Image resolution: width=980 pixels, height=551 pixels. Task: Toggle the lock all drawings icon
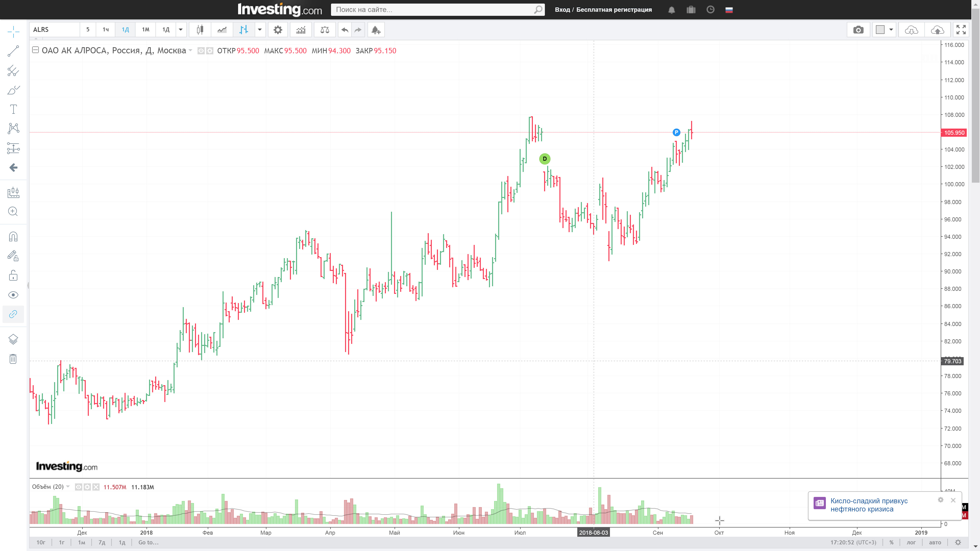[13, 275]
